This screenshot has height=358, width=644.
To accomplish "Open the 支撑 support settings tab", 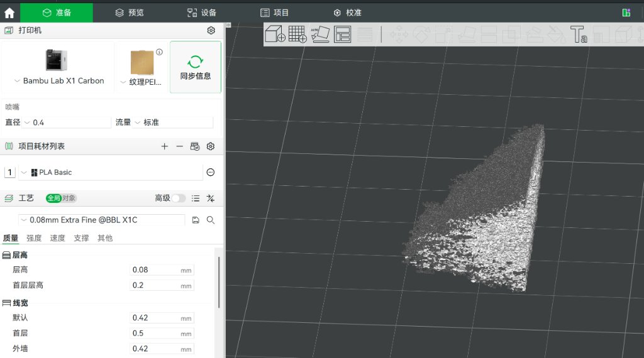I will (x=81, y=238).
